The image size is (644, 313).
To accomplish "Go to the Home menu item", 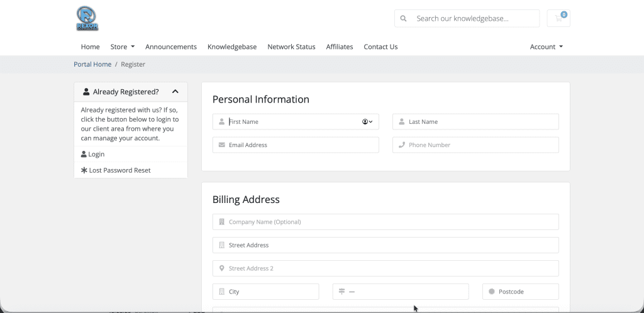I will (90, 47).
